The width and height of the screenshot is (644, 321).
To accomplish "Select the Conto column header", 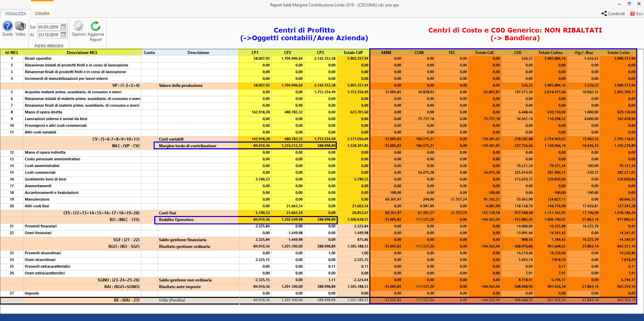I will [x=149, y=53].
